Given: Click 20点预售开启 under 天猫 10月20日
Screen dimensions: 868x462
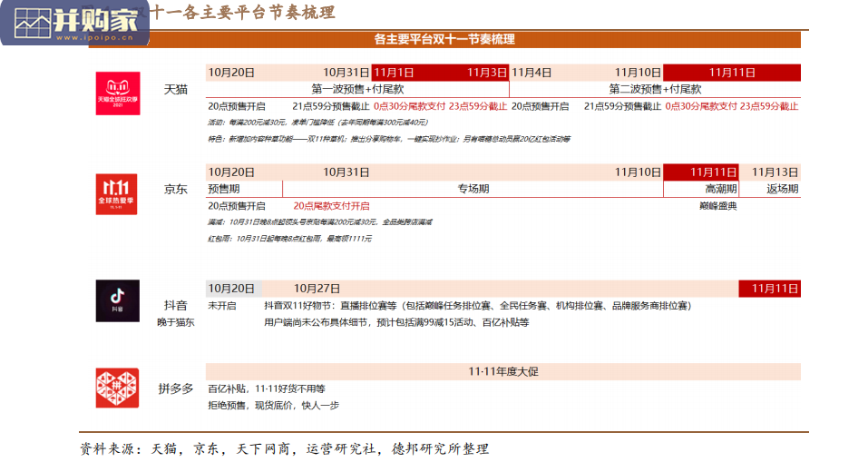Looking at the screenshot, I should click(x=237, y=106).
